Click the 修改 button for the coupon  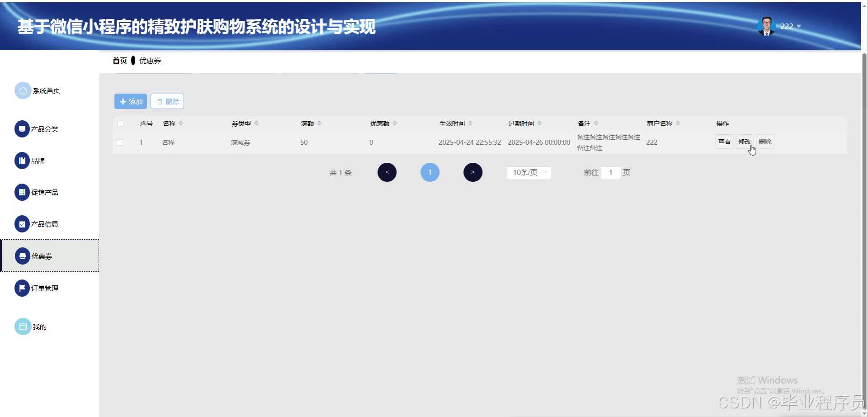pyautogui.click(x=744, y=142)
